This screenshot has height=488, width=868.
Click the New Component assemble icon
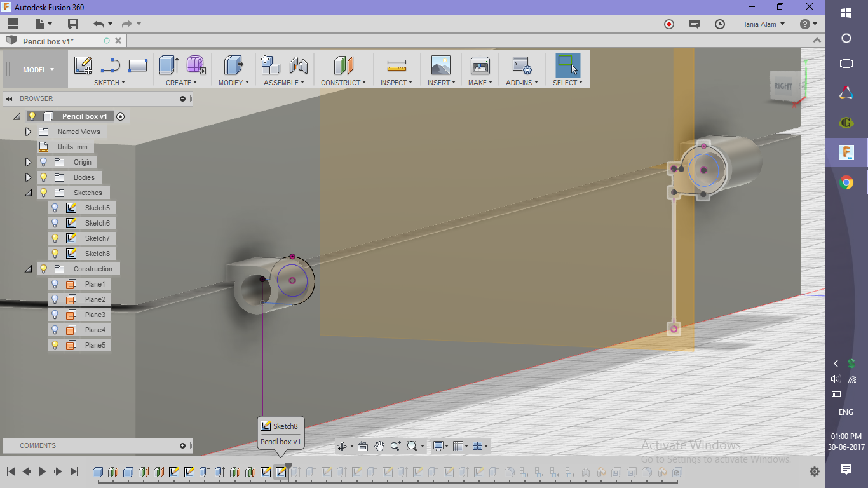click(271, 65)
